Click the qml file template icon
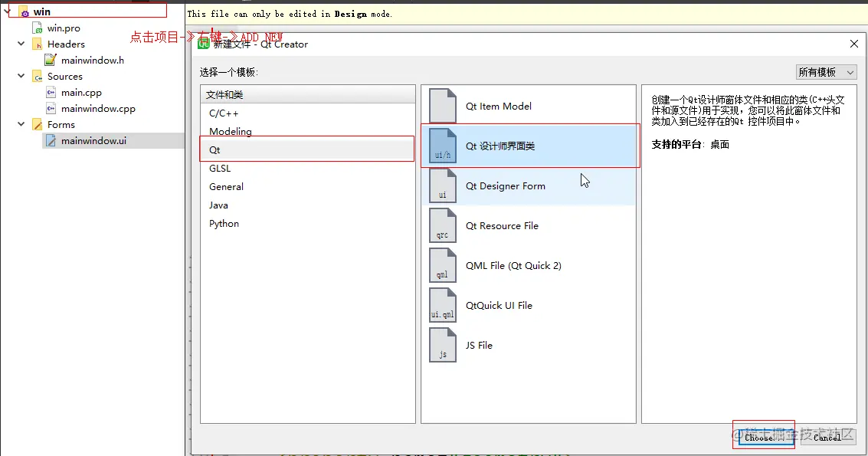This screenshot has height=456, width=868. [x=443, y=265]
